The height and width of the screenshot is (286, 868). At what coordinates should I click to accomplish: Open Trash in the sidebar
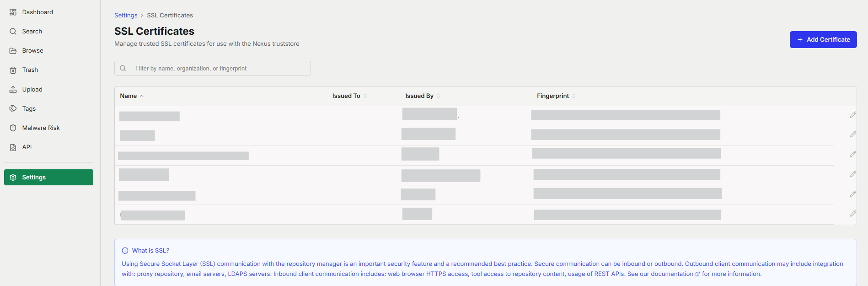click(30, 70)
